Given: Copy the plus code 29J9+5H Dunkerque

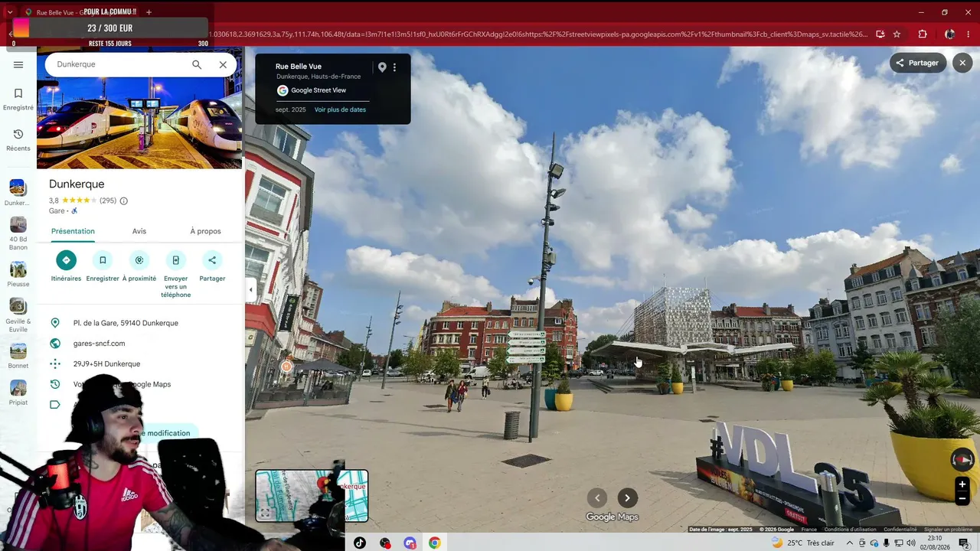Looking at the screenshot, I should click(x=106, y=364).
